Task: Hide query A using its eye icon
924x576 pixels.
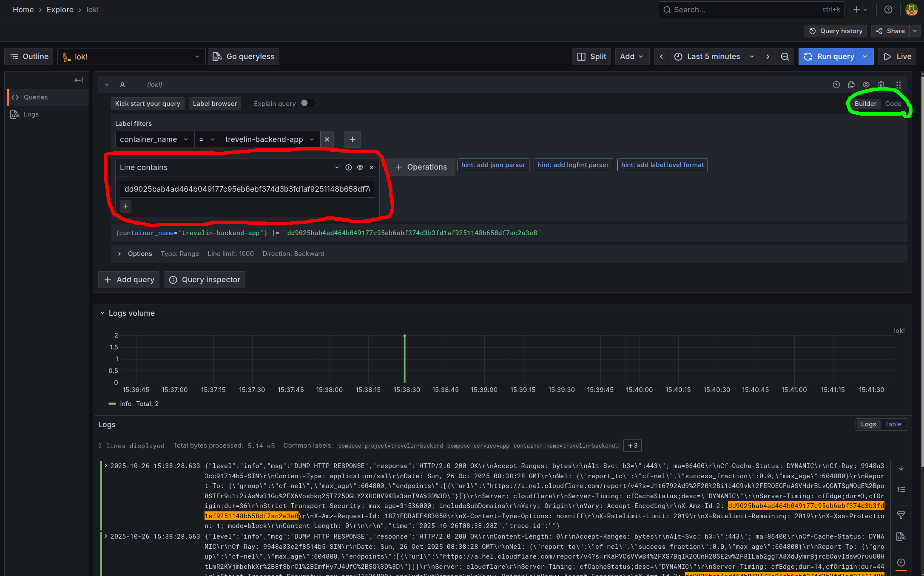Action: click(866, 85)
